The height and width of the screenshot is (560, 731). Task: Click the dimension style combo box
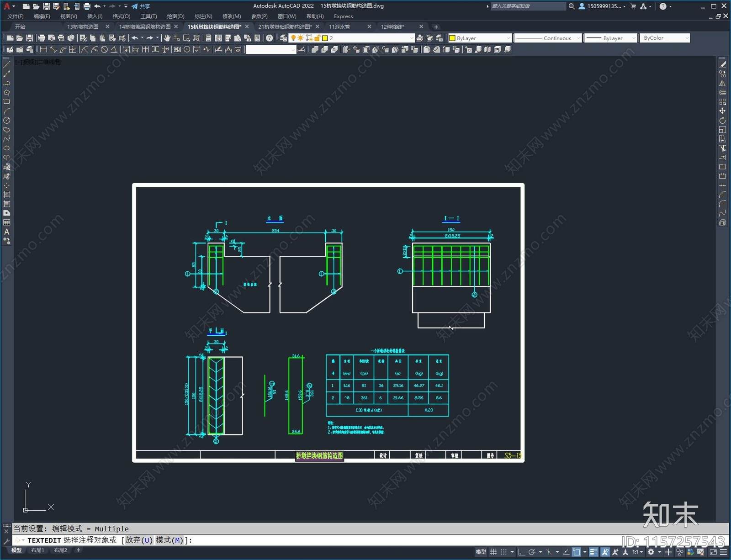(271, 49)
